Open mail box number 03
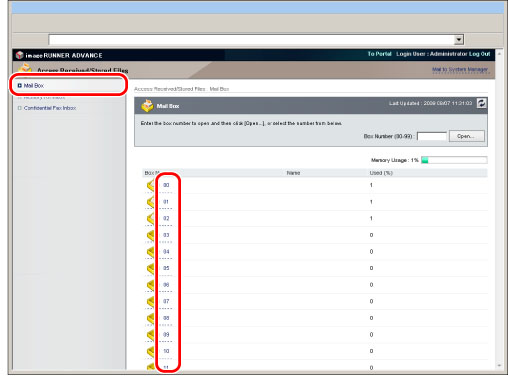Viewport: 508px width, 382px height. 166,235
